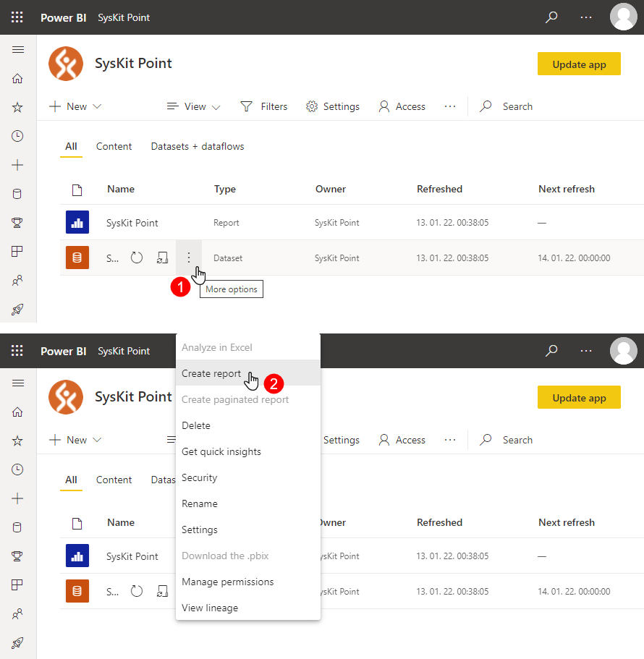Open user profile avatar in bottom header
This screenshot has width=644, height=659.
[624, 351]
